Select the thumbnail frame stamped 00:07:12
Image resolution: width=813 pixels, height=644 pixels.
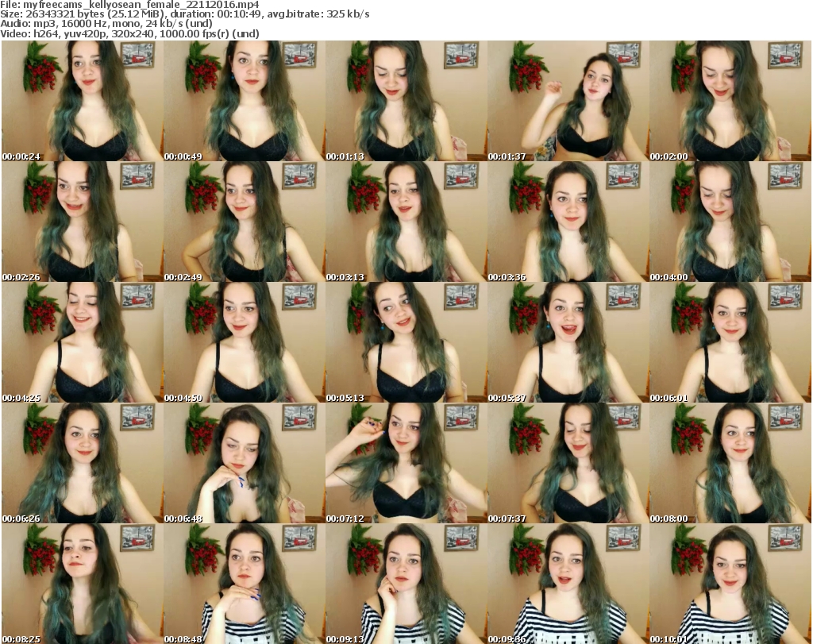click(x=406, y=463)
